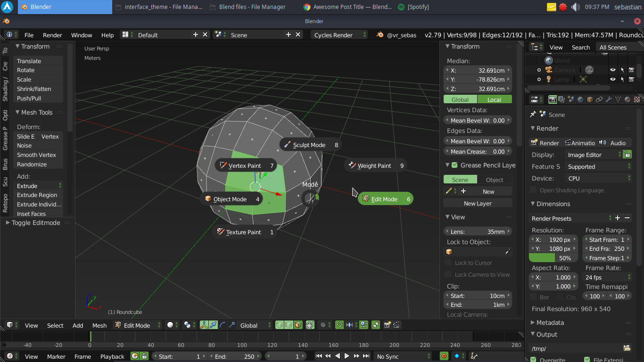Switch transform space to Global toggle
The width and height of the screenshot is (644, 362).
pyautogui.click(x=460, y=99)
